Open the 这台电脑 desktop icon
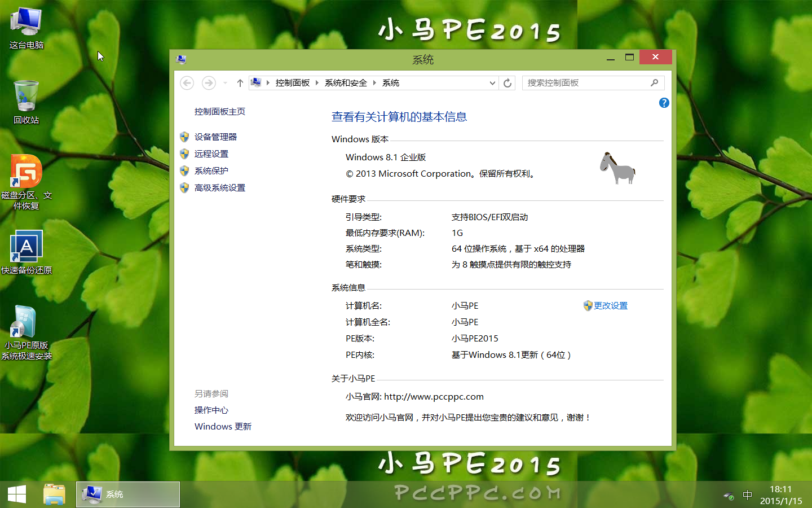This screenshot has width=812, height=508. coord(26,28)
